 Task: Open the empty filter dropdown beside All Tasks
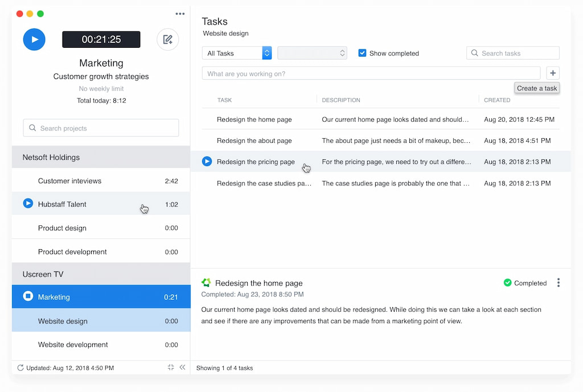tap(312, 53)
